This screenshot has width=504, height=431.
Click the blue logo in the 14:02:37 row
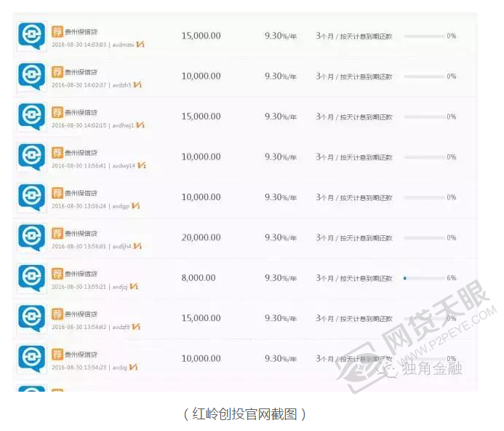pos(31,76)
